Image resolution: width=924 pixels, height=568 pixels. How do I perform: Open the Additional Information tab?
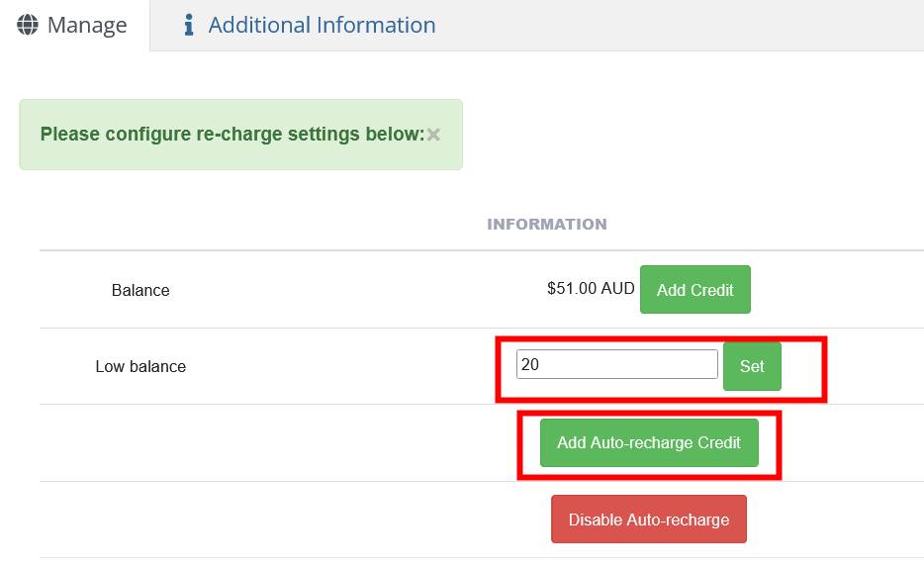tap(322, 25)
